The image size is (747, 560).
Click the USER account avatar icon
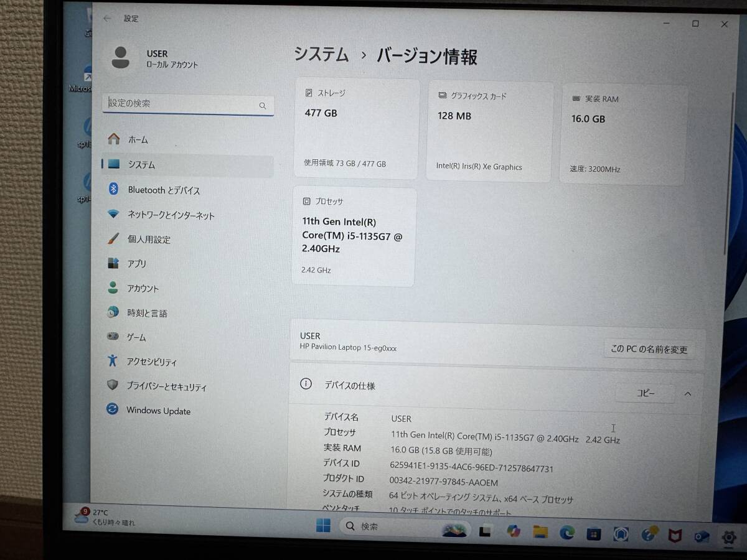coord(120,58)
